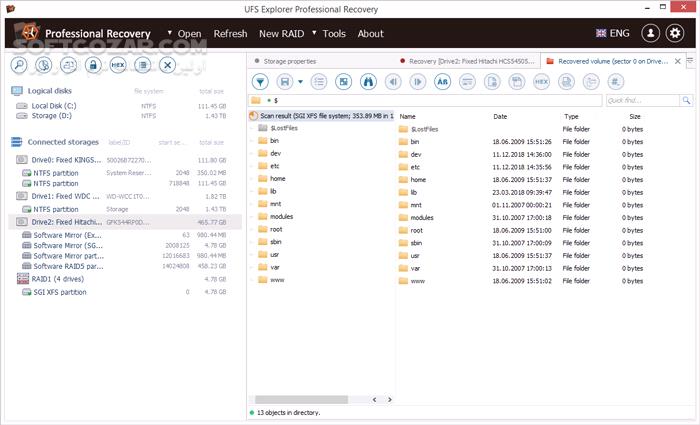Image resolution: width=700 pixels, height=425 pixels.
Task: Expand the home folder in tree pane
Action: click(252, 179)
